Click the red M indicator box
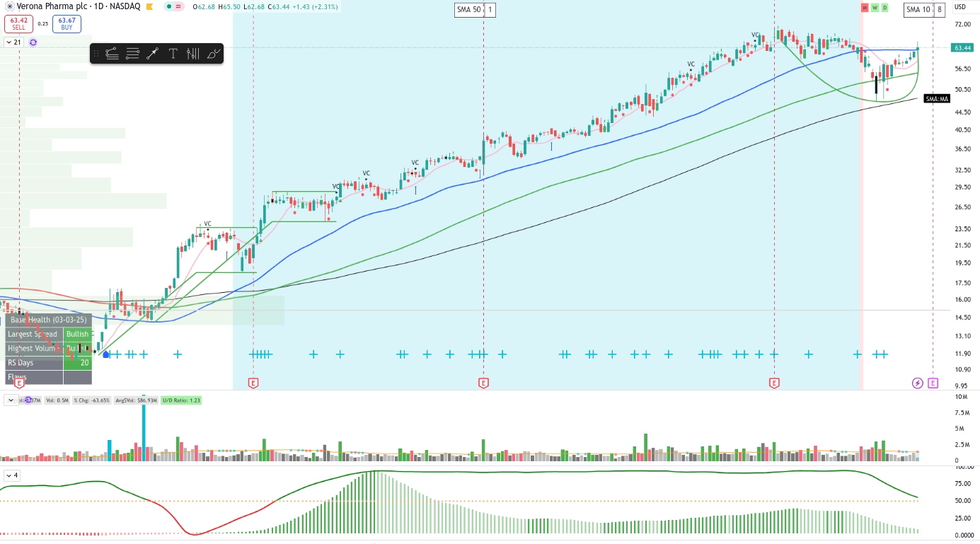Image resolution: width=980 pixels, height=544 pixels. click(865, 8)
